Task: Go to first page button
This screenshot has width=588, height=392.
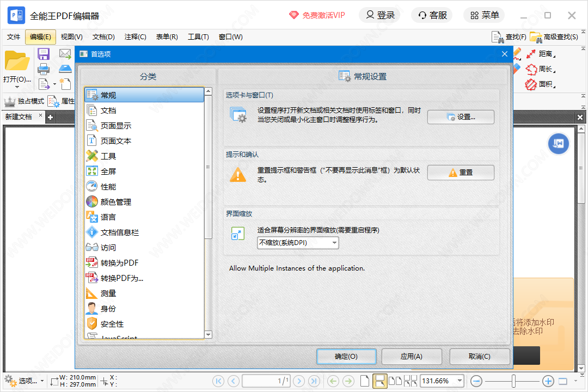Action: click(x=218, y=382)
